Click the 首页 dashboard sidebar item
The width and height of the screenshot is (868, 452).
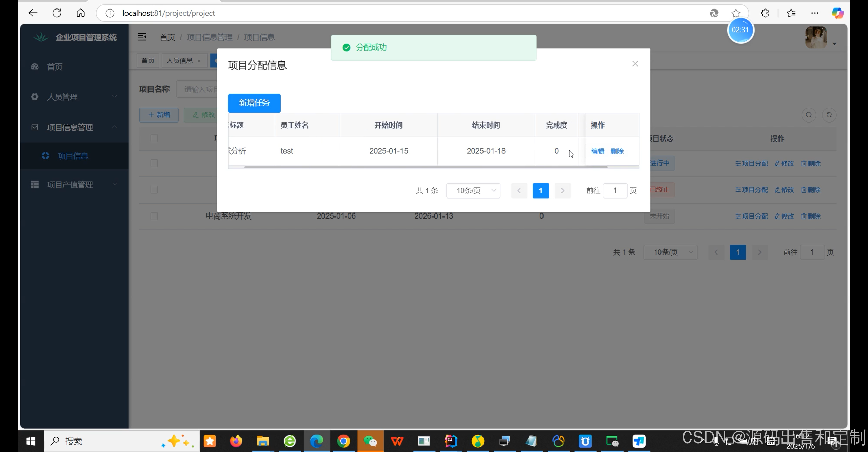click(x=55, y=67)
